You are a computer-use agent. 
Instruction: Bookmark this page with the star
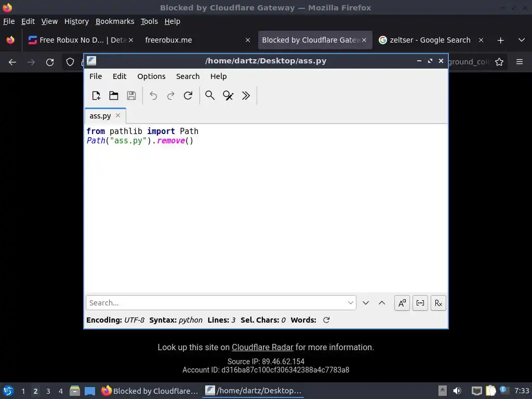499,62
